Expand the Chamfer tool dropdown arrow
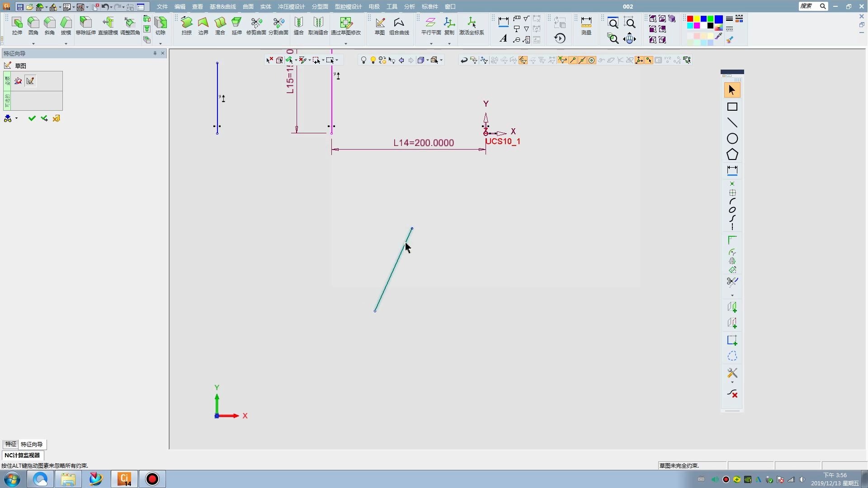This screenshot has height=488, width=868. [x=66, y=44]
